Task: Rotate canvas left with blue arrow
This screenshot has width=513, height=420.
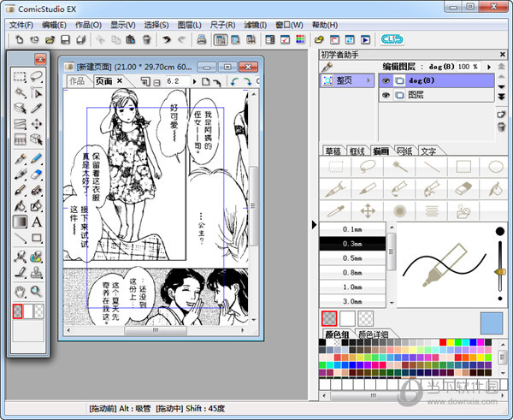Action: [233, 81]
